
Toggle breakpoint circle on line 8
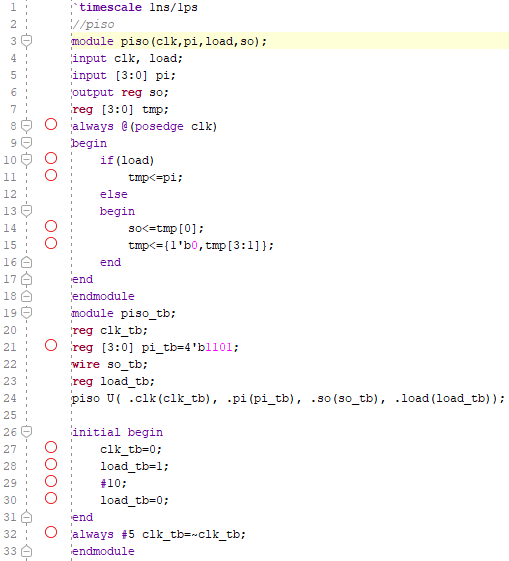pyautogui.click(x=51, y=125)
